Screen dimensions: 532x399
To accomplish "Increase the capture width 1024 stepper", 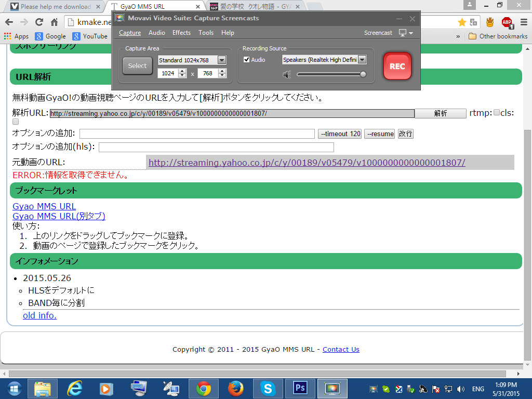I will (x=182, y=71).
